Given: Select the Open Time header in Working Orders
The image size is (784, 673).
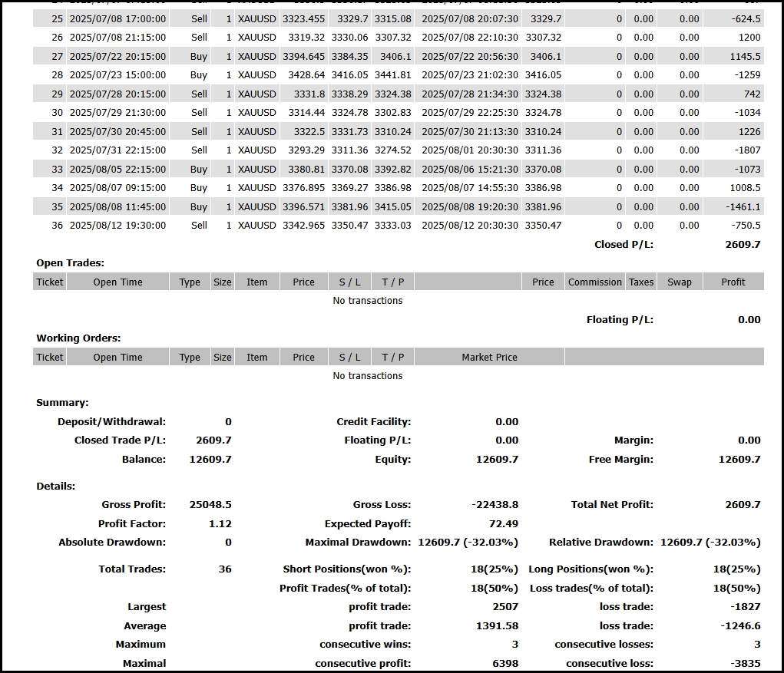Looking at the screenshot, I should (x=117, y=358).
